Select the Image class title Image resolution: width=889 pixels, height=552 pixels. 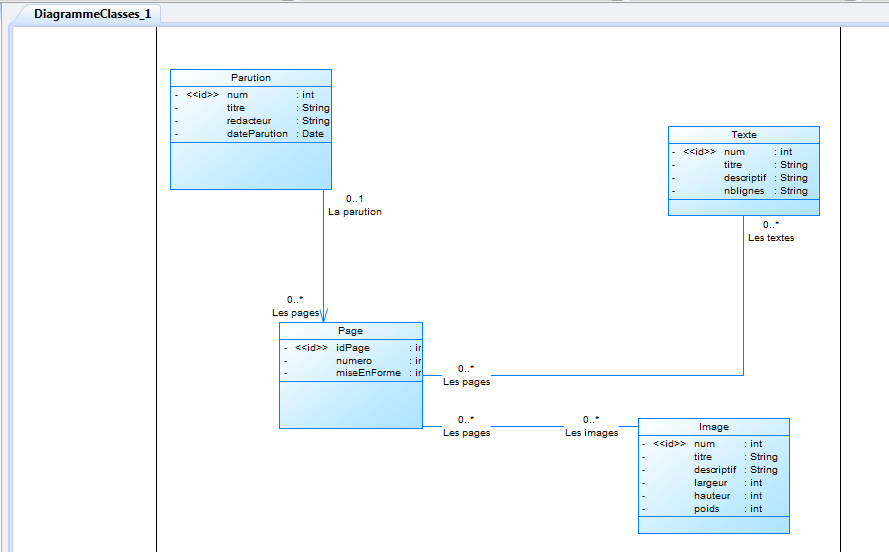[713, 427]
